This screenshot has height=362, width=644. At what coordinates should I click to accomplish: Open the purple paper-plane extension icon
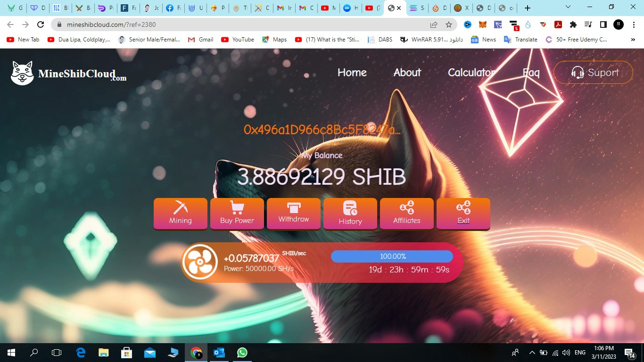coord(498,25)
